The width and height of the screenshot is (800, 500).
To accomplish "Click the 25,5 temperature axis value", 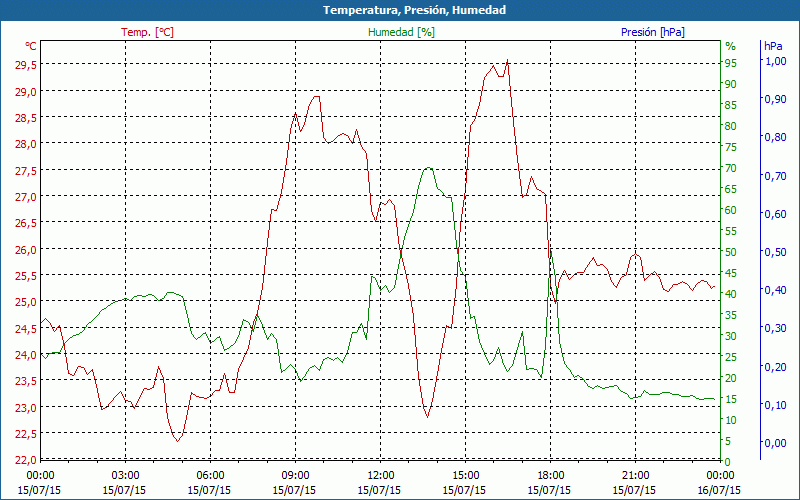I will 26,276.
